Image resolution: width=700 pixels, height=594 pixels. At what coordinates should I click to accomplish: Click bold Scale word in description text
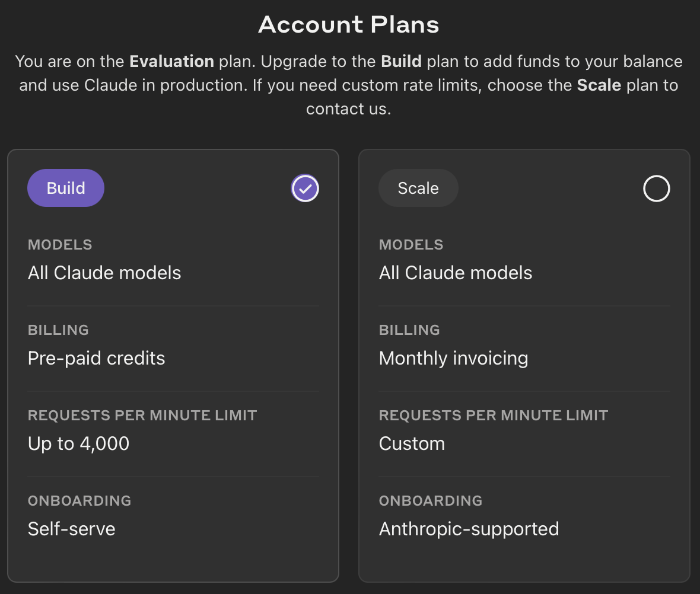(599, 85)
